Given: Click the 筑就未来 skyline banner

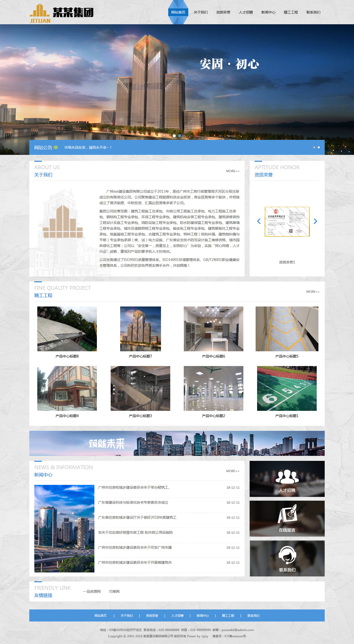Looking at the screenshot, I should coord(177,443).
